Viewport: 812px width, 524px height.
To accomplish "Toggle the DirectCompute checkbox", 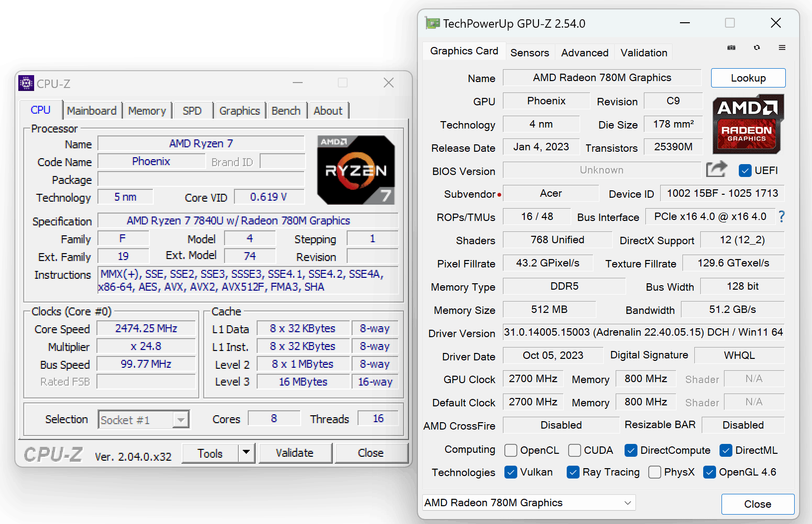I will tap(631, 450).
